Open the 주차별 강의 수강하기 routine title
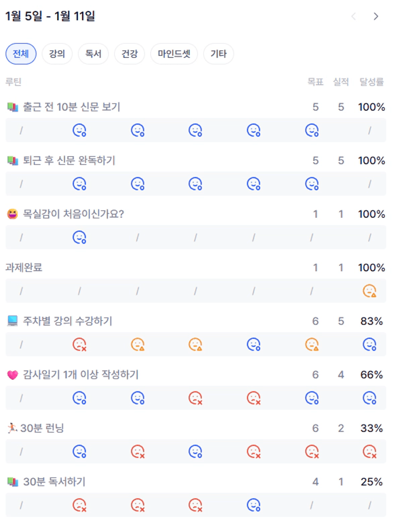394x532 pixels. coord(67,321)
